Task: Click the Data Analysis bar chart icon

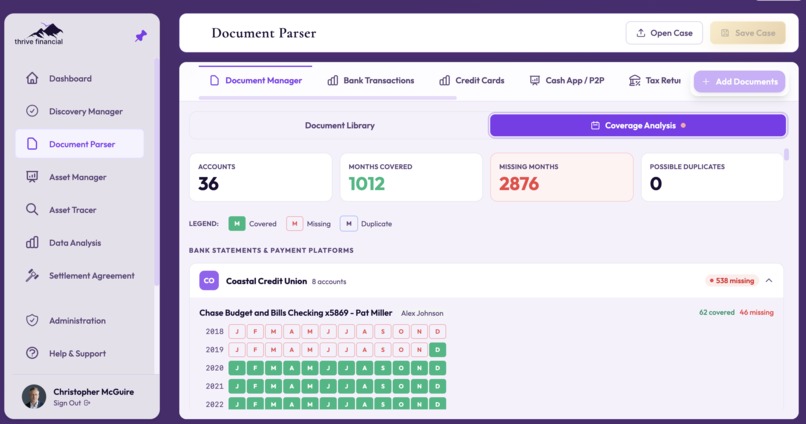Action: coord(32,243)
